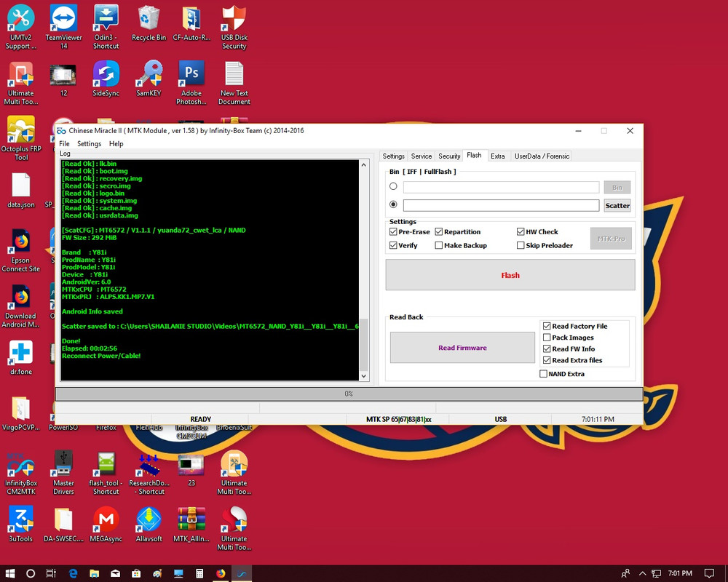Open Firefox from the taskbar

(221, 573)
